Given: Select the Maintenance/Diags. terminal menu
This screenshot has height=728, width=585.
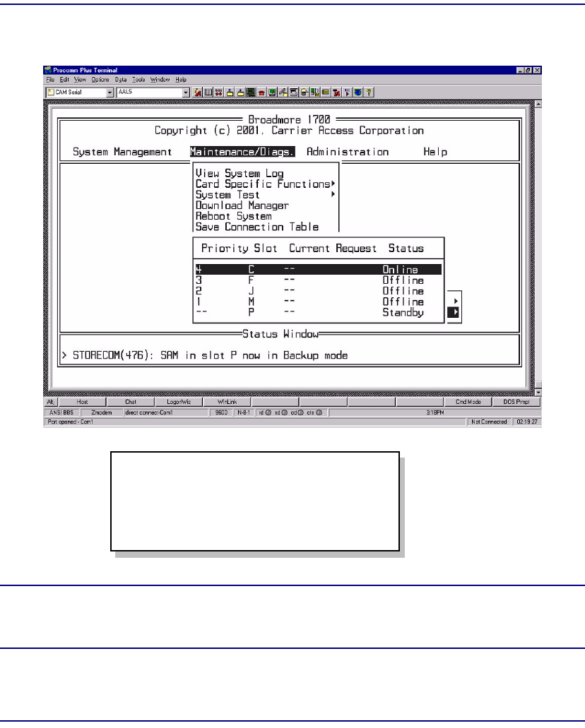Looking at the screenshot, I should click(x=242, y=152).
